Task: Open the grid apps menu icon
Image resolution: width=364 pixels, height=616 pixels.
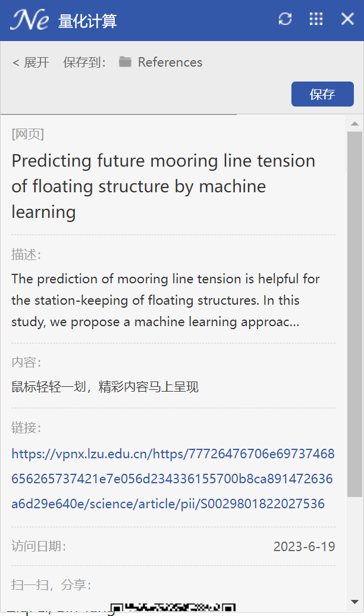Action: tap(316, 19)
